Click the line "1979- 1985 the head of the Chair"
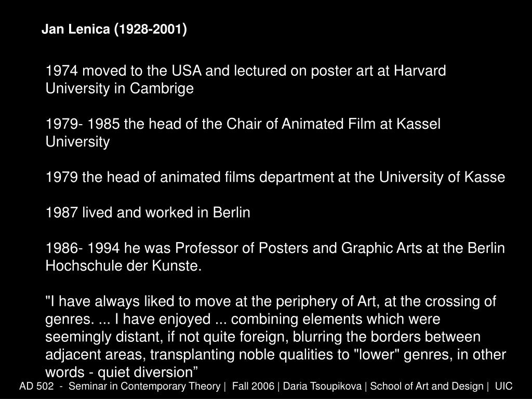The image size is (532, 399). point(243,124)
